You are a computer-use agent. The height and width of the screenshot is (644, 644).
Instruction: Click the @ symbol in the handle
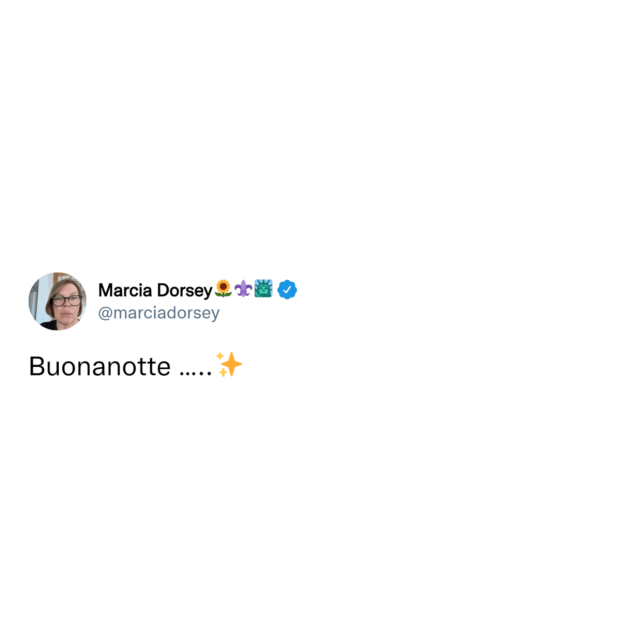pyautogui.click(x=105, y=314)
